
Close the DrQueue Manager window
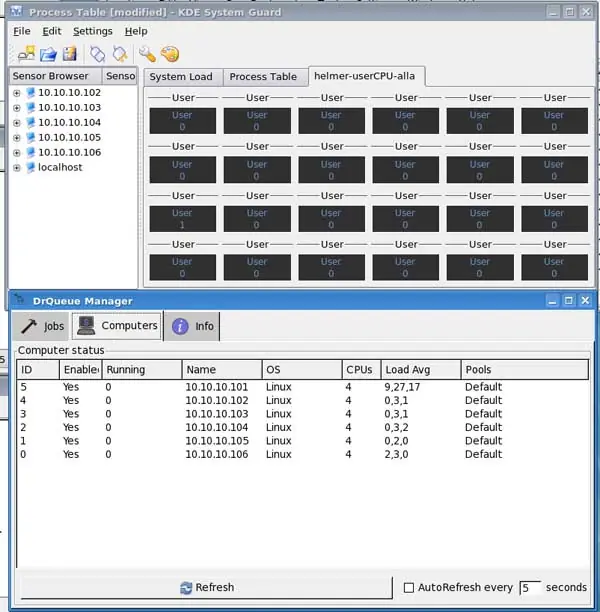585,301
